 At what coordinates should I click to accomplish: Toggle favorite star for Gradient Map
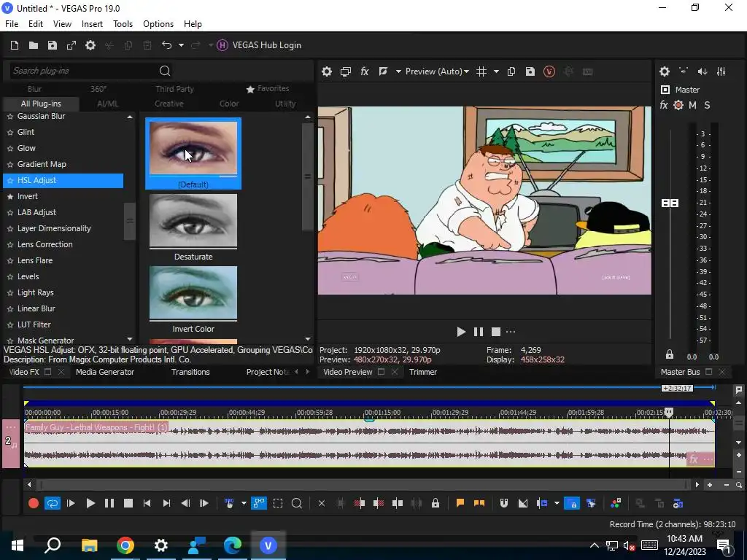10,165
